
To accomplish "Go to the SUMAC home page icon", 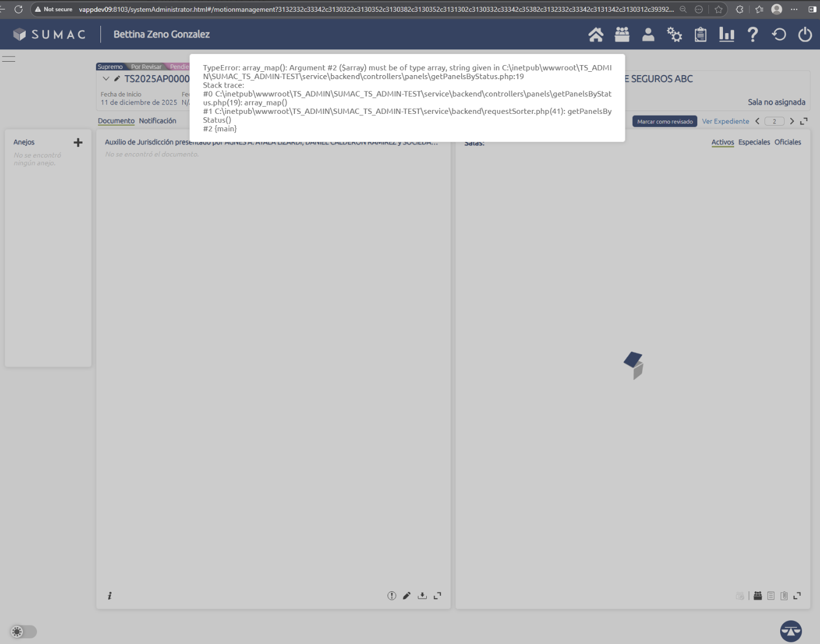I will 596,35.
